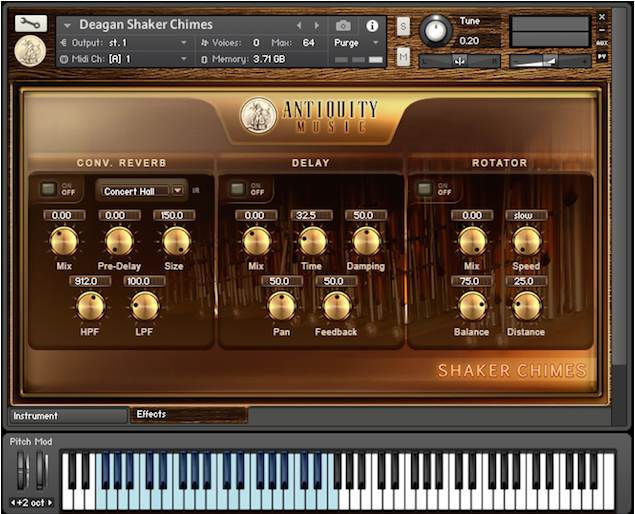Click the Delay Time knob
This screenshot has width=635, height=514.
tap(312, 242)
